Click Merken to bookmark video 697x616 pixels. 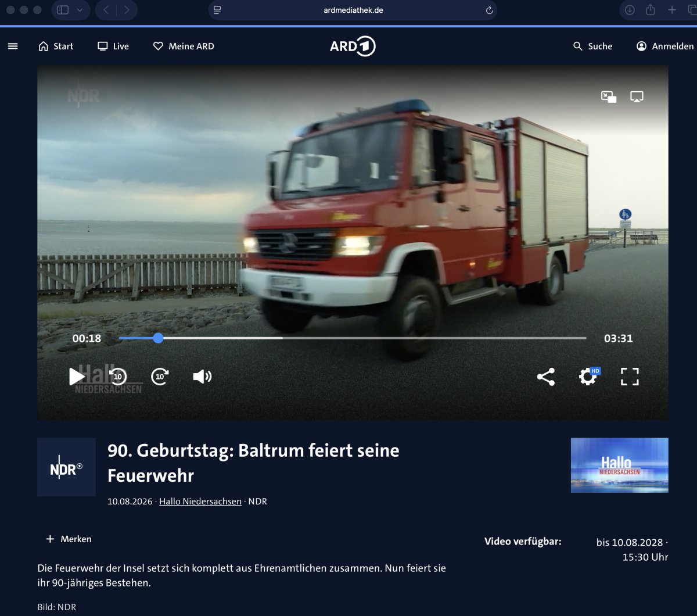coord(69,539)
